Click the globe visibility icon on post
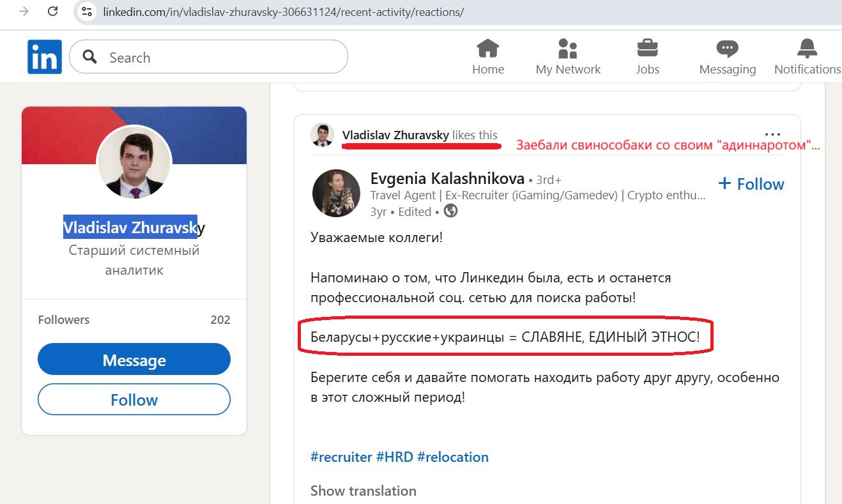 click(x=450, y=211)
